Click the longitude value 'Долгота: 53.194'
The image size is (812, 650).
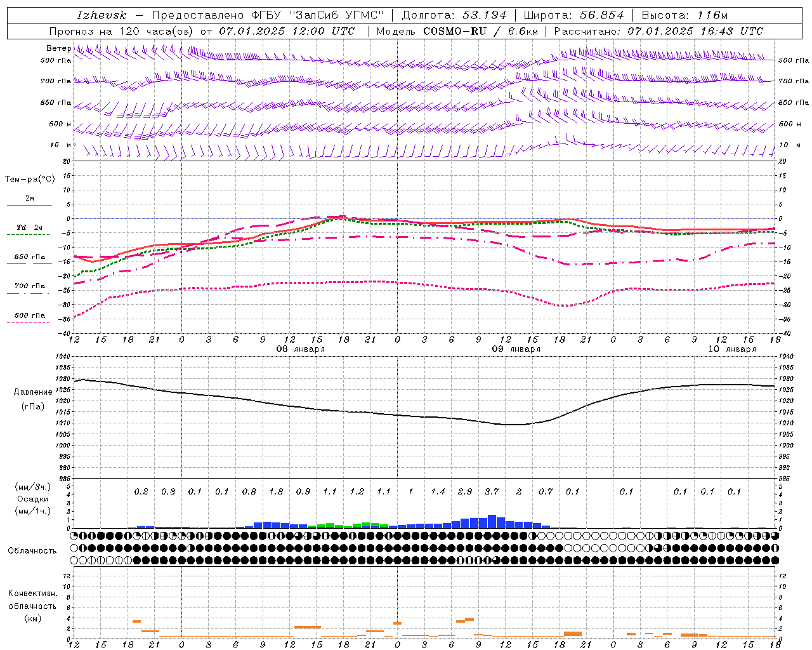click(x=454, y=15)
